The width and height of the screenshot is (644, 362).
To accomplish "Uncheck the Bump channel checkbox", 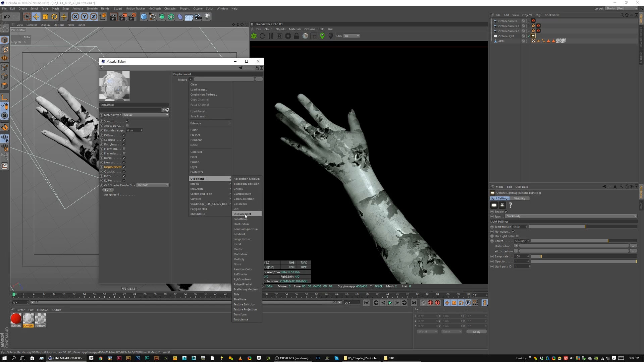I will (124, 158).
